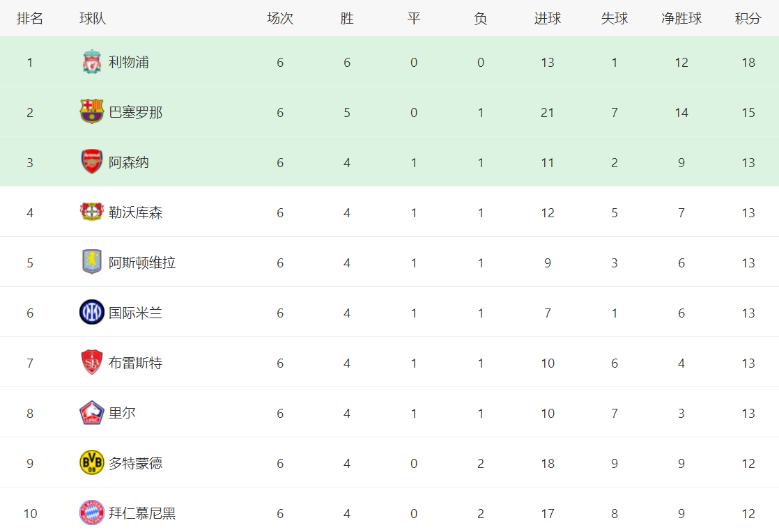Open the 利物浦 team name link
779x532 pixels.
coord(129,63)
